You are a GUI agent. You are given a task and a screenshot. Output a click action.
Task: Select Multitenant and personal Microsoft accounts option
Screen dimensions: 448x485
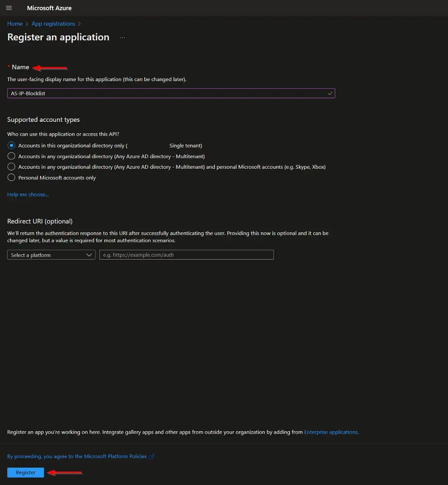(11, 167)
